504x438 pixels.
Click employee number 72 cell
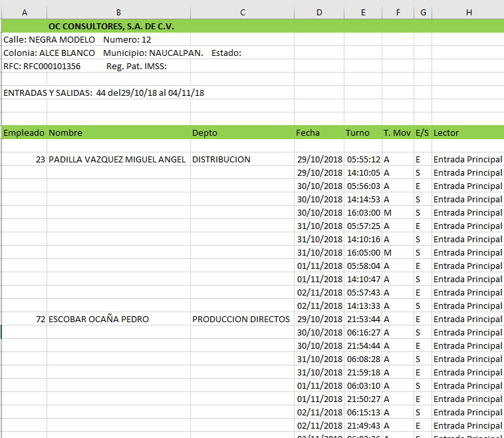[x=40, y=319]
